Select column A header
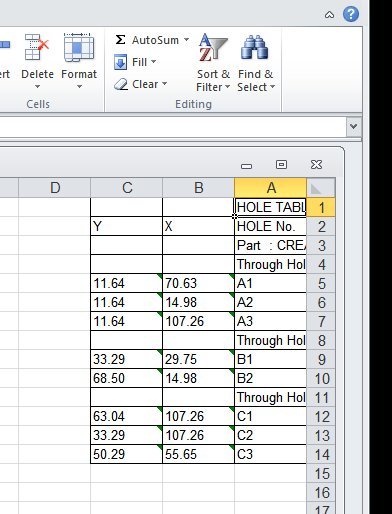This screenshot has width=392, height=514. pos(270,188)
